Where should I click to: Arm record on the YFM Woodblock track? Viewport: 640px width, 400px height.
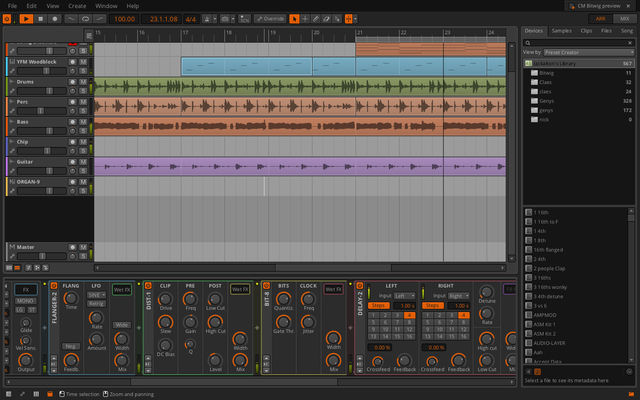coord(73,62)
